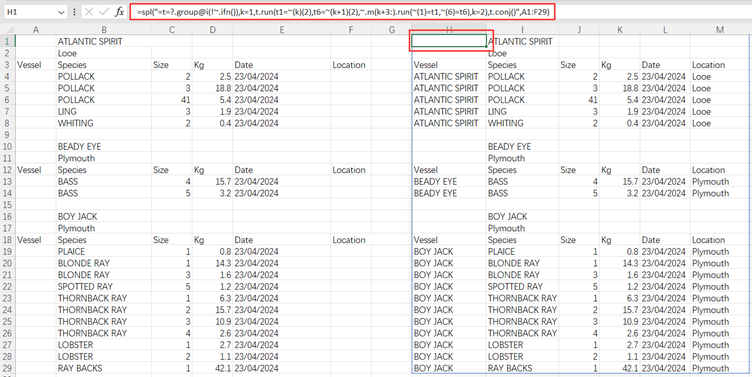The image size is (752, 377).
Task: Click the Cancel X formula icon
Action: [x=89, y=12]
